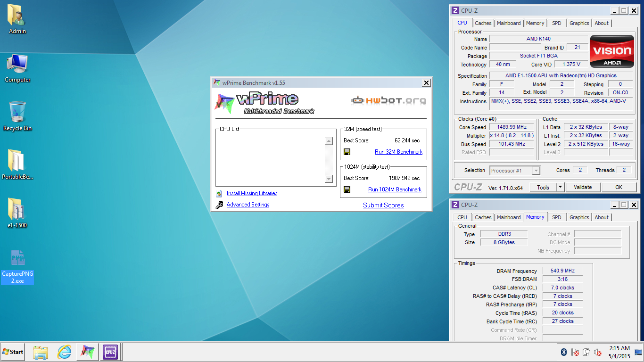Expand the Tools dropdown arrow in CPU-Z

tap(560, 187)
